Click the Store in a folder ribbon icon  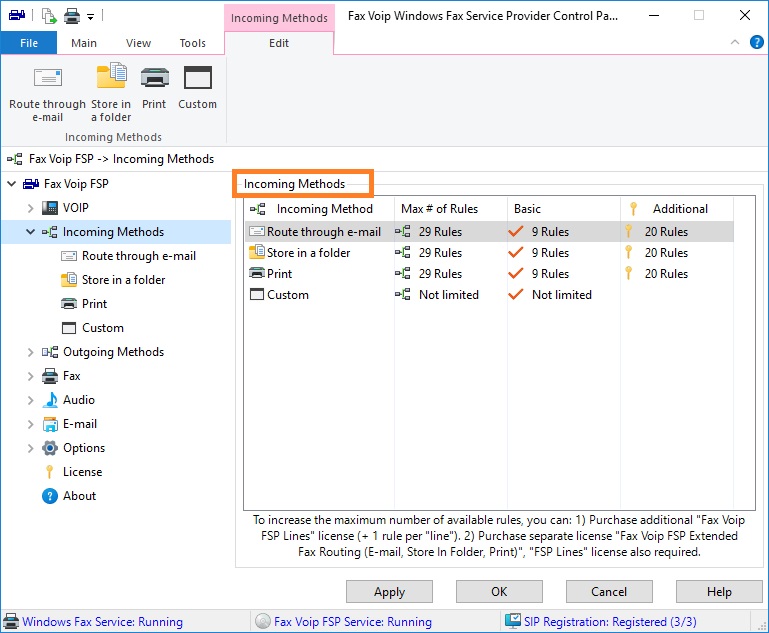(112, 76)
